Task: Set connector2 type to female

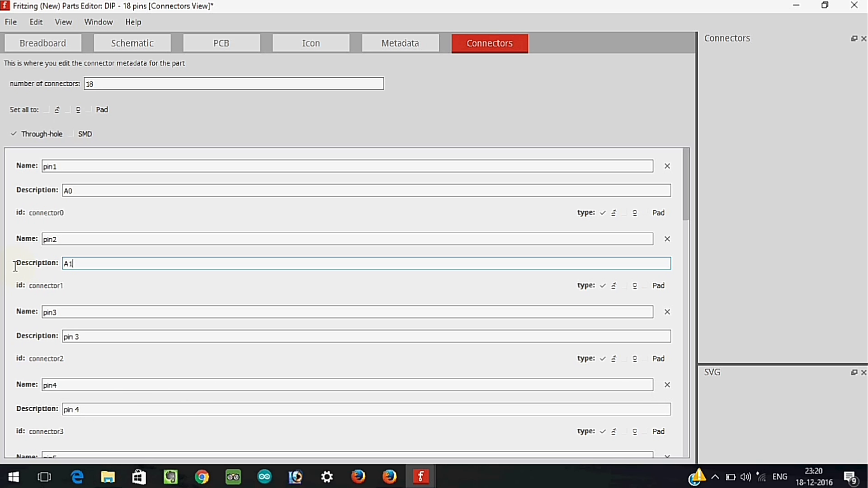Action: click(630, 359)
